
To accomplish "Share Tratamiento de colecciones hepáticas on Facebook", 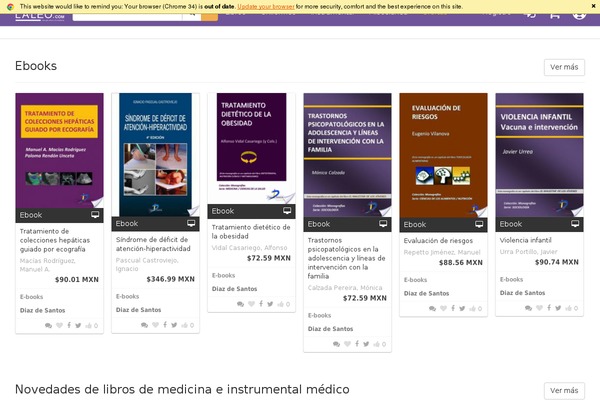I will 69,325.
